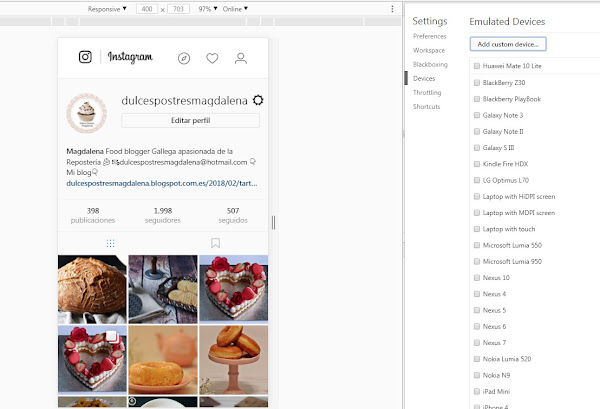
Task: Check the Nexus 7 device
Action: (477, 343)
